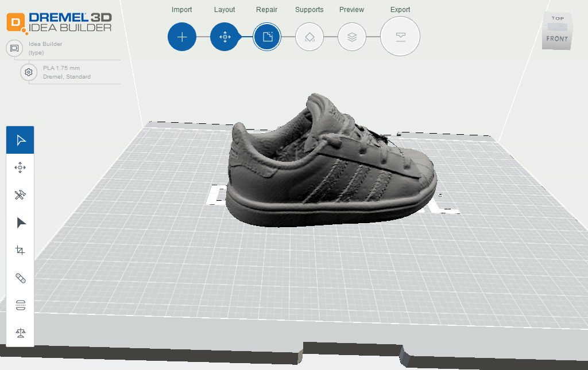Activate the Move tool

coord(20,167)
